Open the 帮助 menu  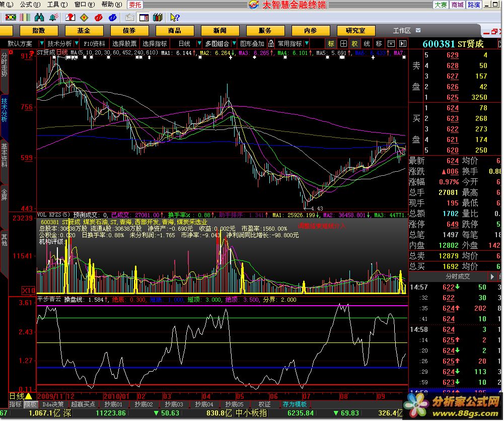(112, 5)
